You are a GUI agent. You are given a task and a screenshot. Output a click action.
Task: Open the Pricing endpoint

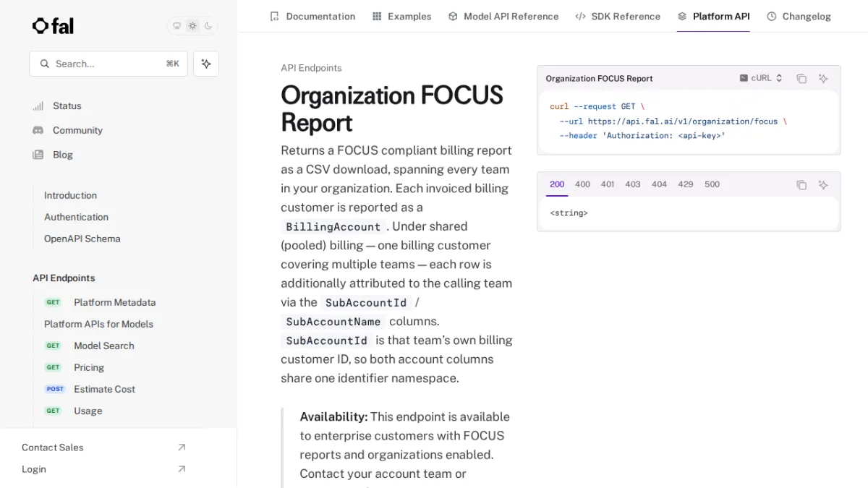(88, 367)
